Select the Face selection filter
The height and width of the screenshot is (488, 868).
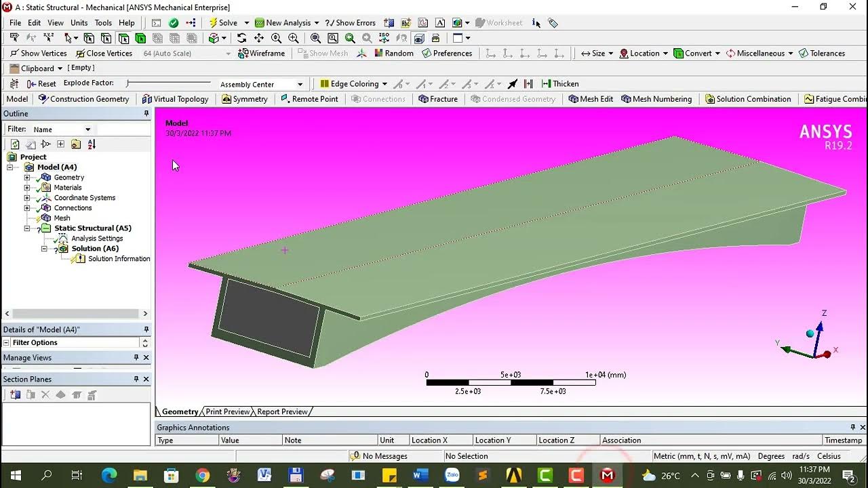(x=123, y=38)
